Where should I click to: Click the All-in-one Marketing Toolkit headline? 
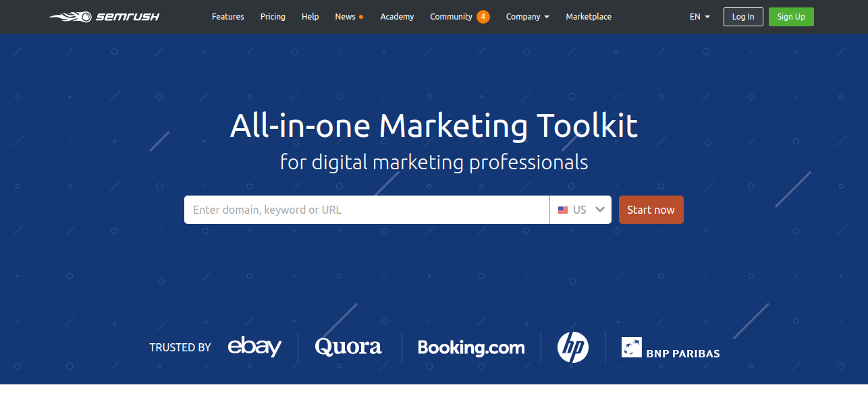click(x=434, y=126)
